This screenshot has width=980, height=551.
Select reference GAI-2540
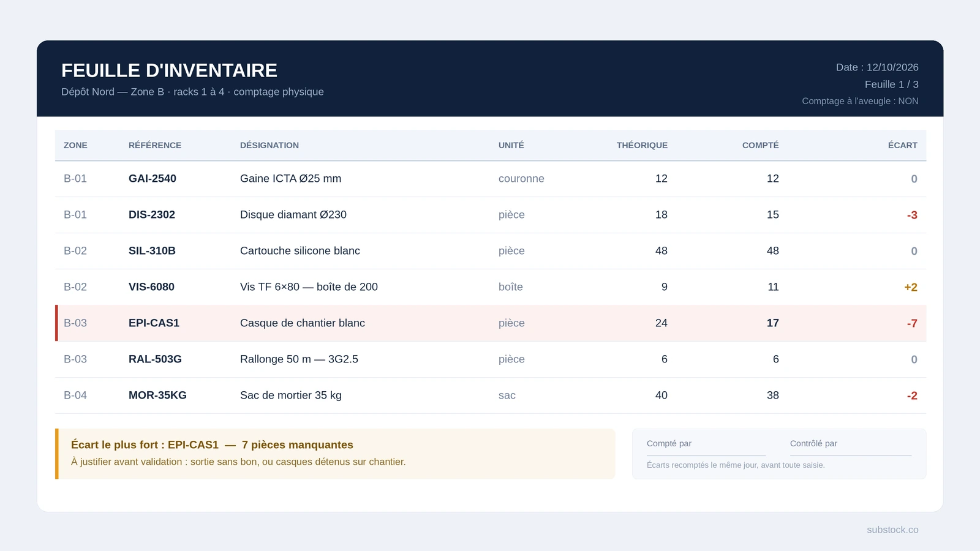(153, 179)
